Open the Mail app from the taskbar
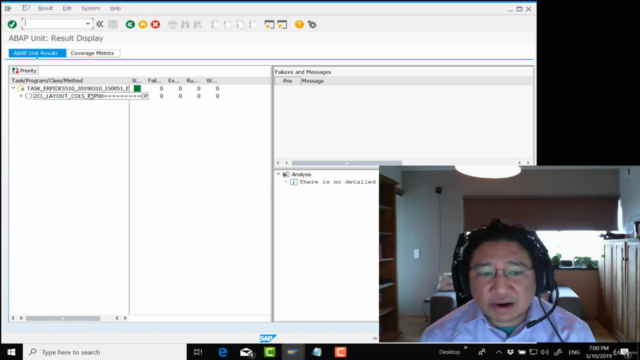This screenshot has width=640, height=360. (247, 352)
